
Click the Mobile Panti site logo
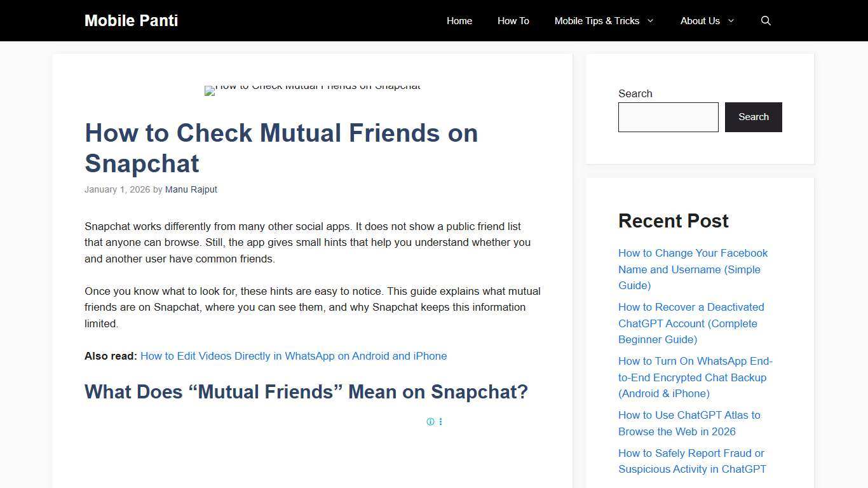tap(131, 20)
